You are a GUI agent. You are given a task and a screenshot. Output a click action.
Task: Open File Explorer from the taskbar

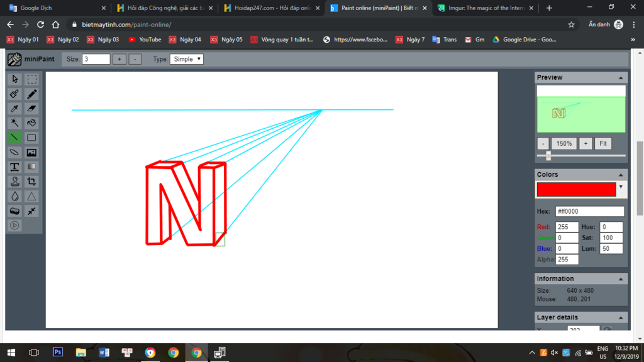pos(81,352)
